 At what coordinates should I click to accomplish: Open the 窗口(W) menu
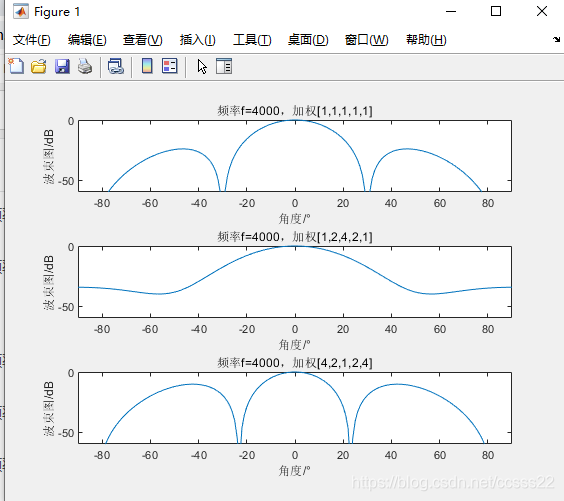[366, 40]
